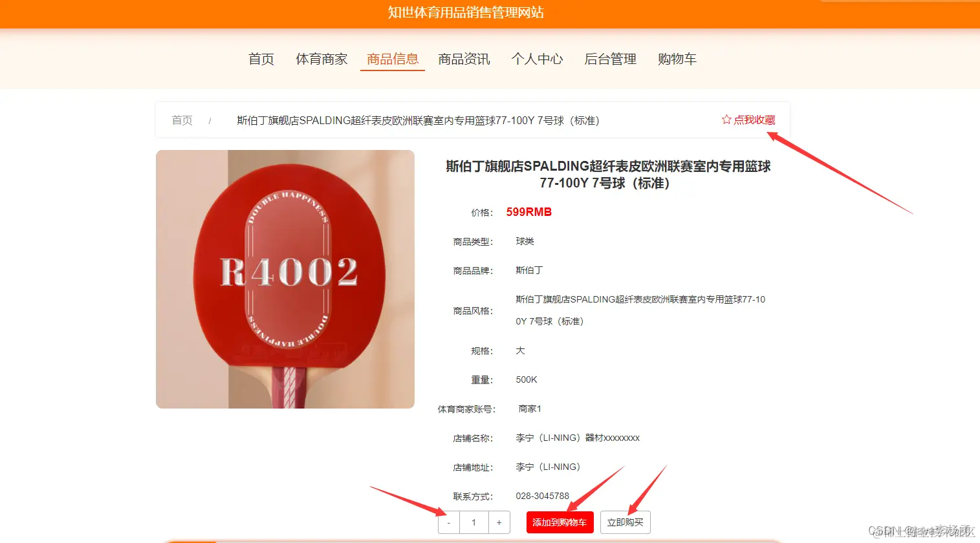Click the phone number 028-3045788
Screen dimensions: 980x543
tap(542, 496)
